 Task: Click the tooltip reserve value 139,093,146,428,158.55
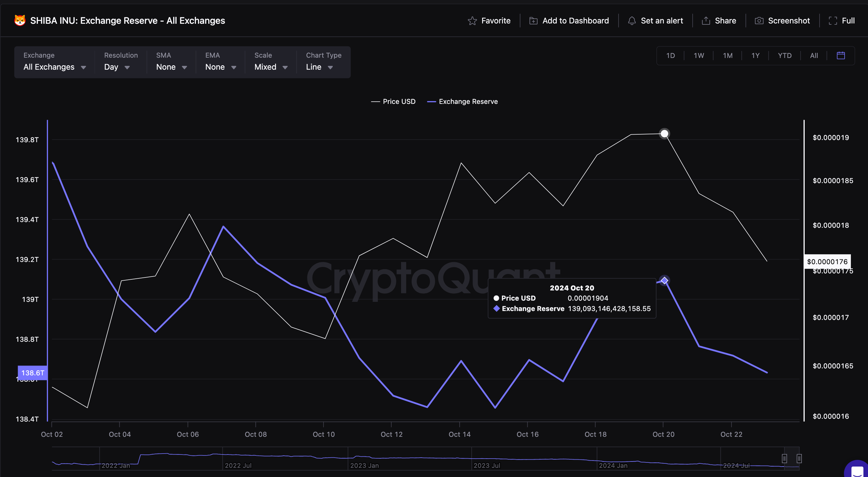pyautogui.click(x=609, y=308)
